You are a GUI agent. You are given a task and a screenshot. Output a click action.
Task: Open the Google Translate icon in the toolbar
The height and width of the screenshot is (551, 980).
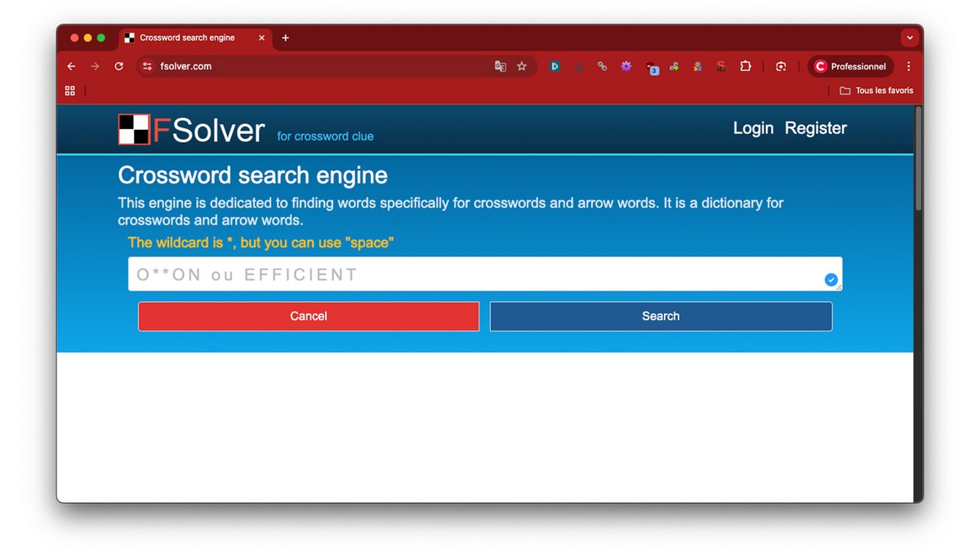coord(500,66)
